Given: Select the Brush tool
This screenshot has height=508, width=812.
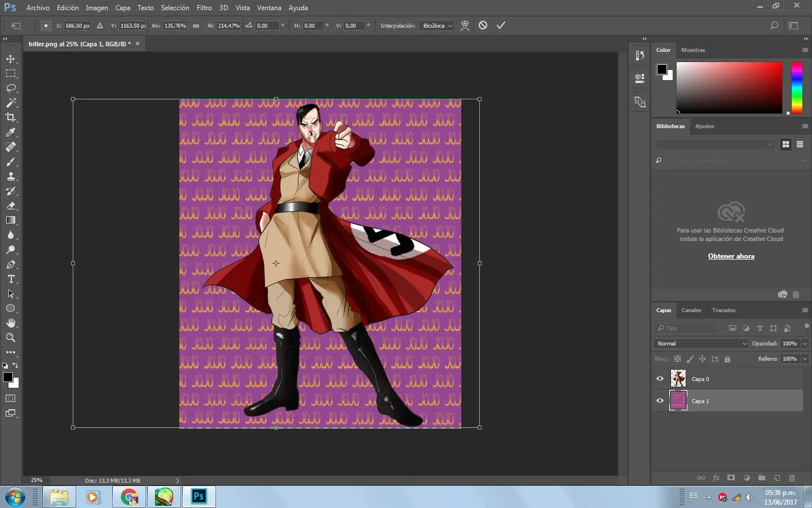Looking at the screenshot, I should tap(11, 161).
